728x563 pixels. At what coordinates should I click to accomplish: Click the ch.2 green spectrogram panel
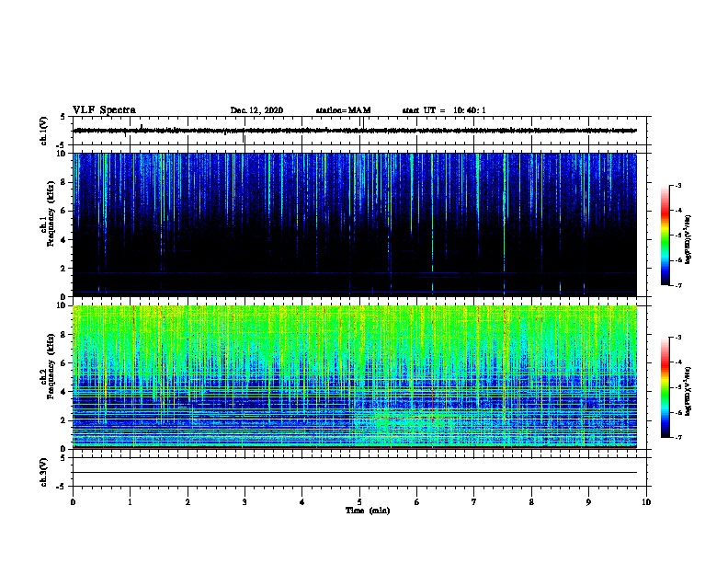click(355, 377)
